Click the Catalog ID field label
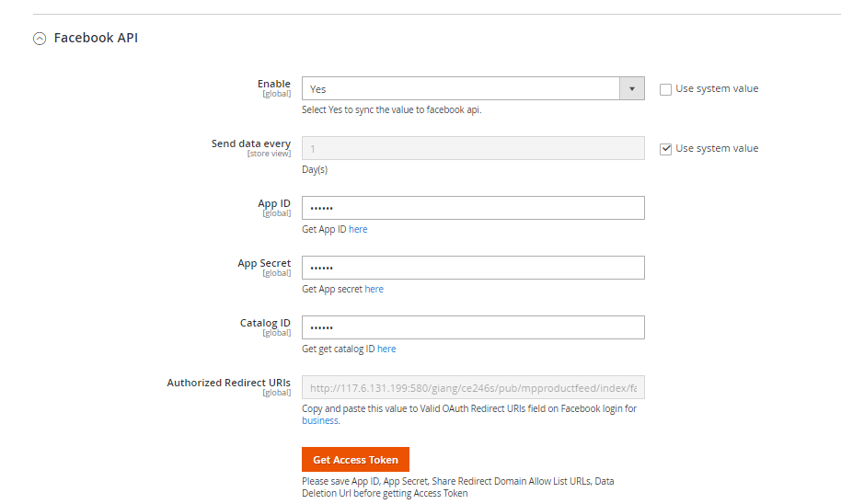The image size is (841, 504). pos(265,323)
